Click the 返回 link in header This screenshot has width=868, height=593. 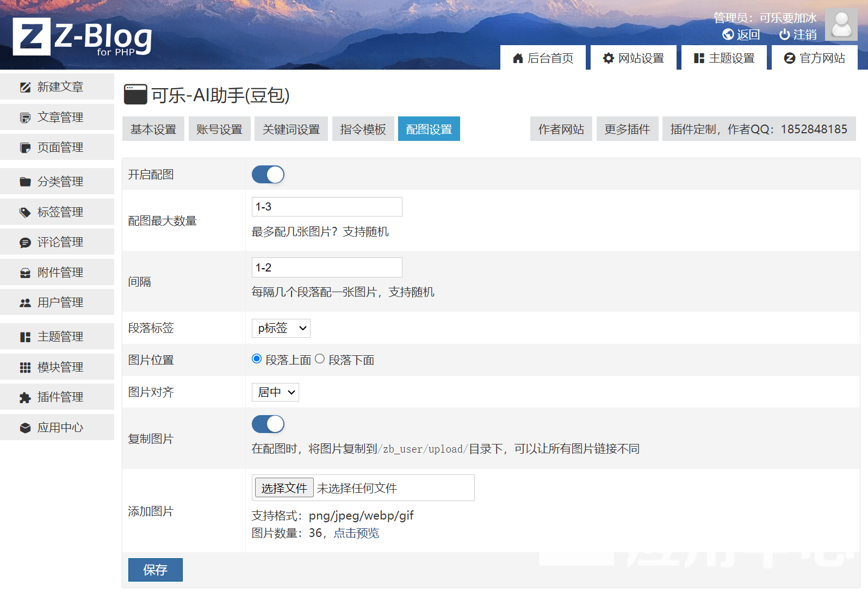741,34
